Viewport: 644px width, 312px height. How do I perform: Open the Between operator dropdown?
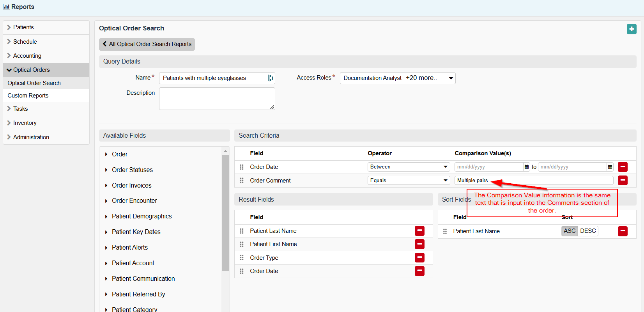(x=409, y=167)
